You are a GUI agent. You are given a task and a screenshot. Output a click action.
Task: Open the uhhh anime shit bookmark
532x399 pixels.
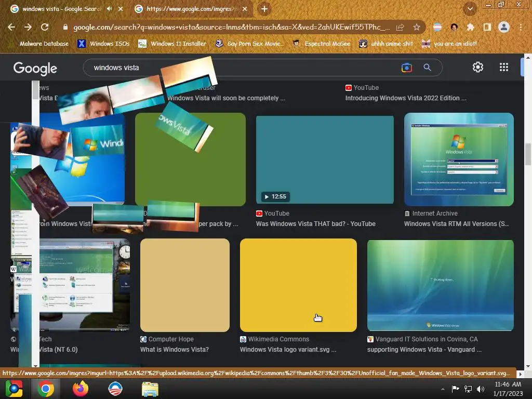[386, 44]
